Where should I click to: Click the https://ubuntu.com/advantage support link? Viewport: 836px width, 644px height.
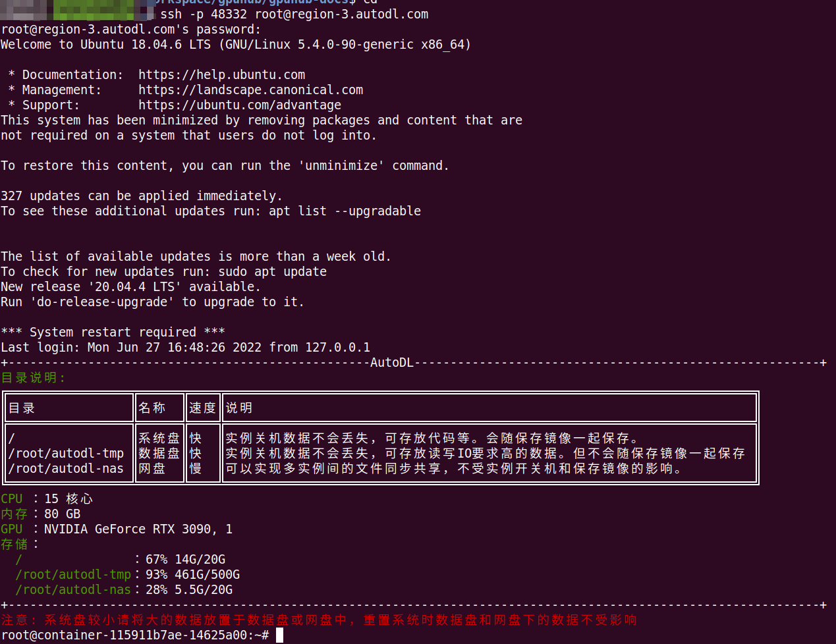[x=240, y=105]
